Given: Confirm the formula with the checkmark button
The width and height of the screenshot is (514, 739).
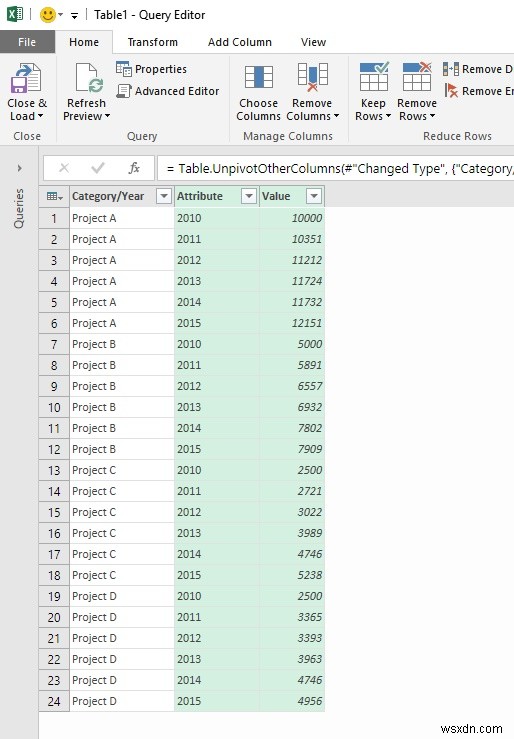Looking at the screenshot, I should coord(98,168).
